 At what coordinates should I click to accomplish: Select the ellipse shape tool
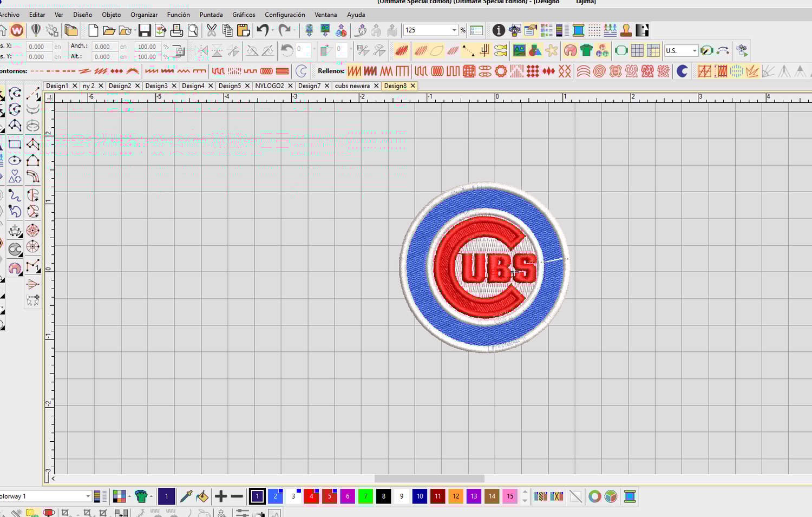tap(15, 160)
